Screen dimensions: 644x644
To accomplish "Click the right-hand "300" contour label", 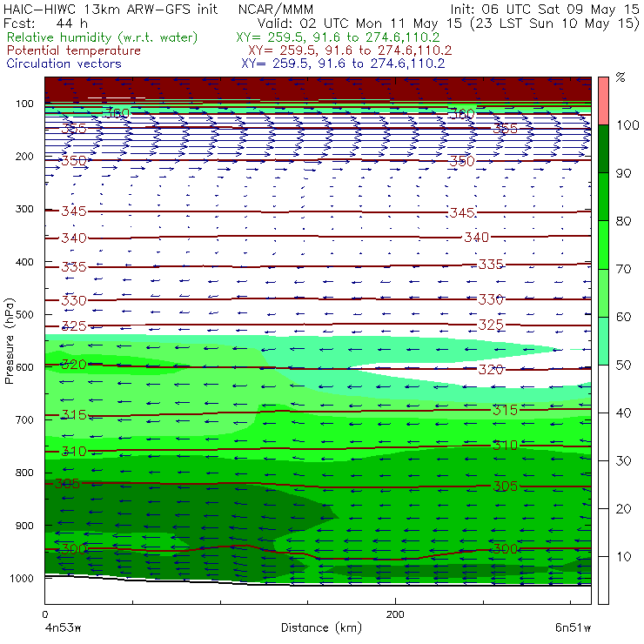I will coord(505,549).
